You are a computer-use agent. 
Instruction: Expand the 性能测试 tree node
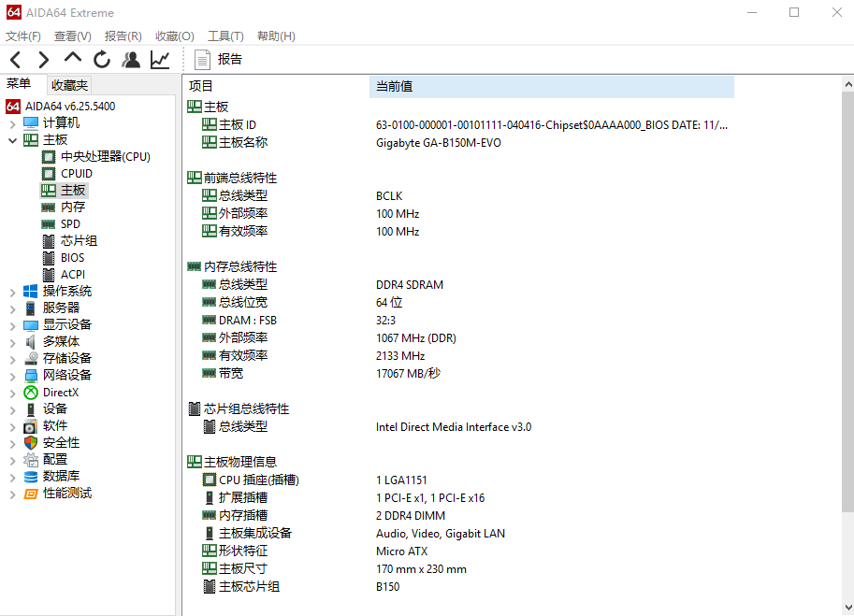tap(12, 494)
